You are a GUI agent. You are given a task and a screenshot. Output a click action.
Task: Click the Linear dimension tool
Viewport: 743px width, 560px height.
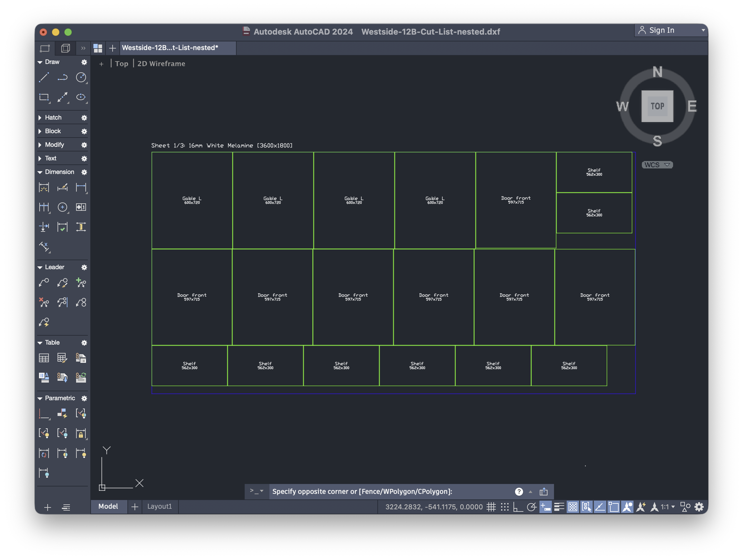tap(81, 187)
